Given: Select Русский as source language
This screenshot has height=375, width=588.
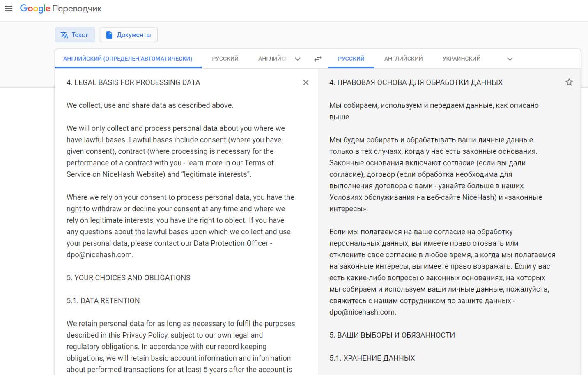Looking at the screenshot, I should point(225,59).
